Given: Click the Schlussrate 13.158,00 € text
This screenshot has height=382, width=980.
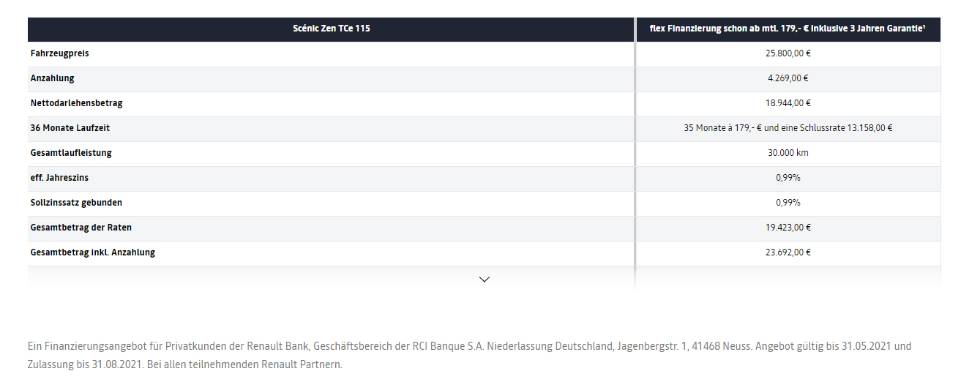Looking at the screenshot, I should (848, 128).
